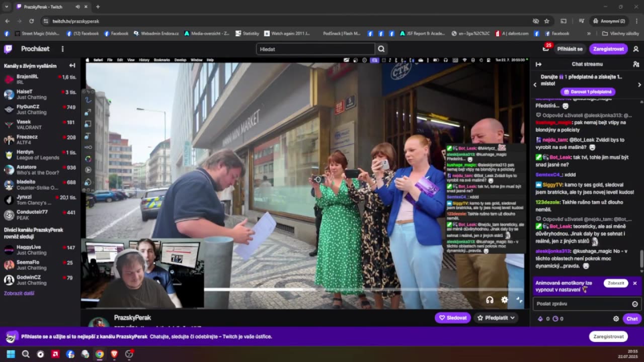
Task: Expand more followed channels with Zobrazit další
Action: pos(19,293)
